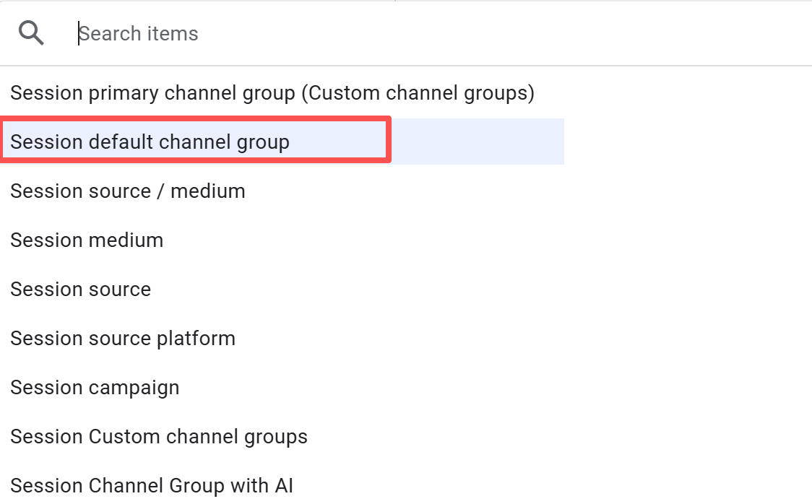Select Session Channel Group with AI
812x504 pixels.
coord(152,486)
